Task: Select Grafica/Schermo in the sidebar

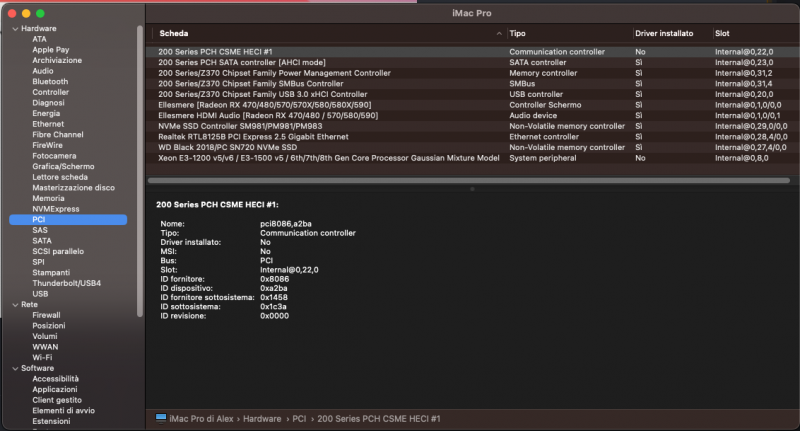Action: point(63,166)
